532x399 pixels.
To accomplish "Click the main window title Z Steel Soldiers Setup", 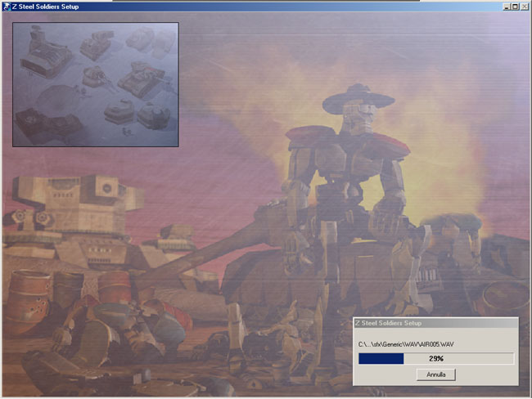I will pos(46,7).
